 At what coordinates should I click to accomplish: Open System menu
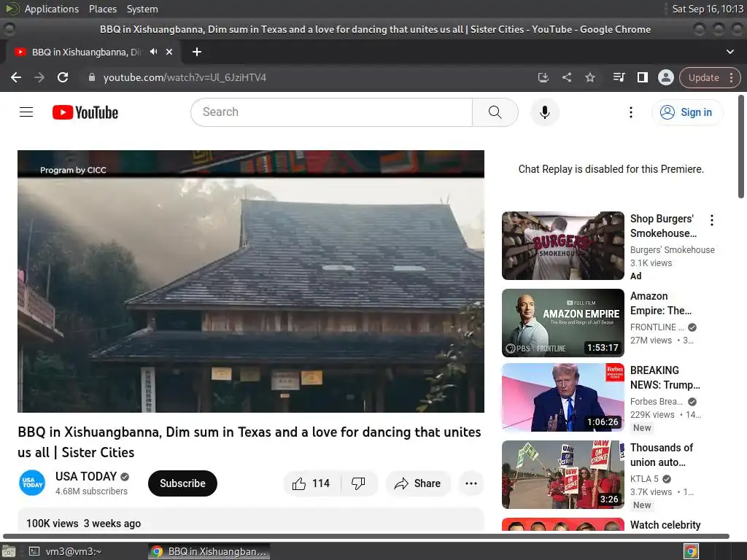[142, 9]
